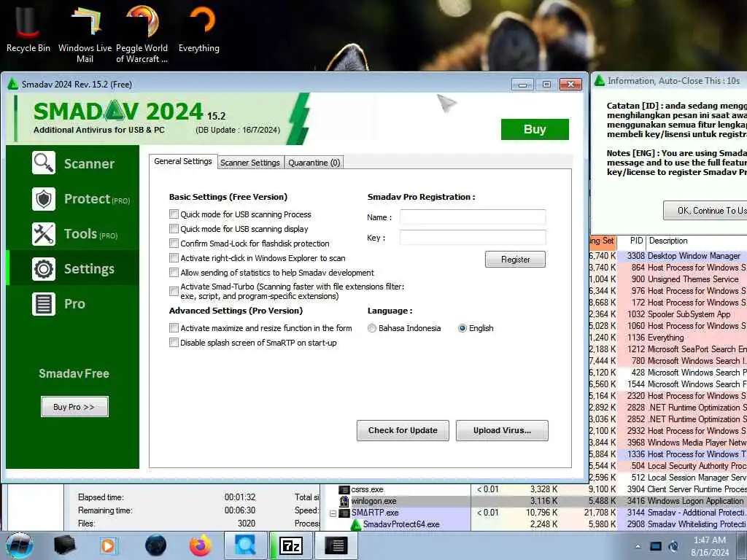Toggle Allow sending of statistics checkbox
This screenshot has height=560, width=747.
[x=174, y=273]
